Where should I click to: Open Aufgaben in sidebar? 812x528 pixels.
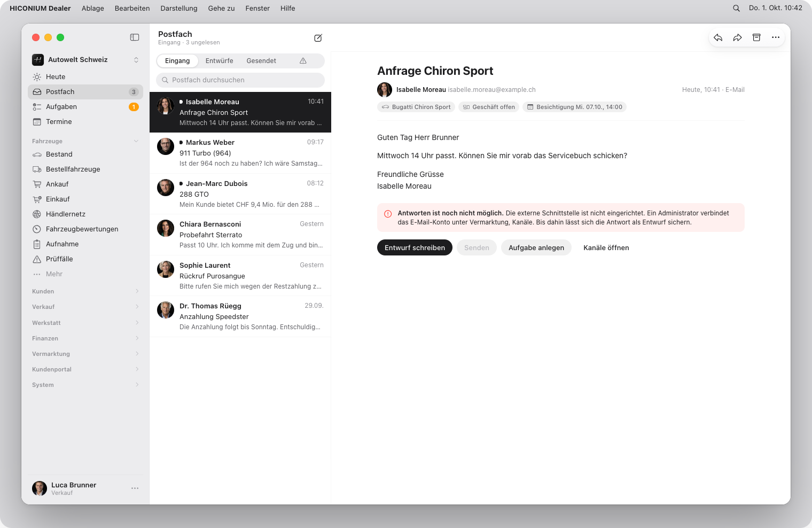[x=85, y=107]
